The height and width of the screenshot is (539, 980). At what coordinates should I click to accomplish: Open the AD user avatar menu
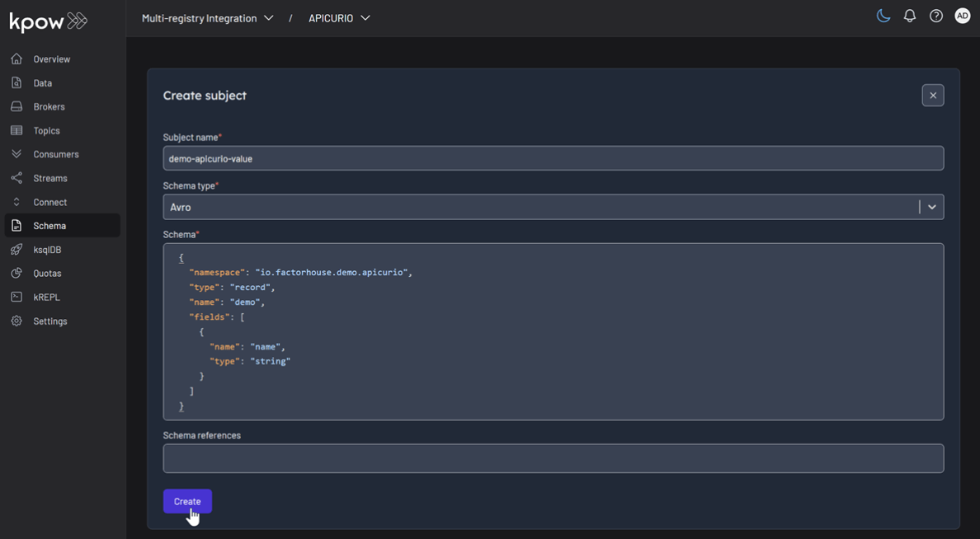click(962, 15)
